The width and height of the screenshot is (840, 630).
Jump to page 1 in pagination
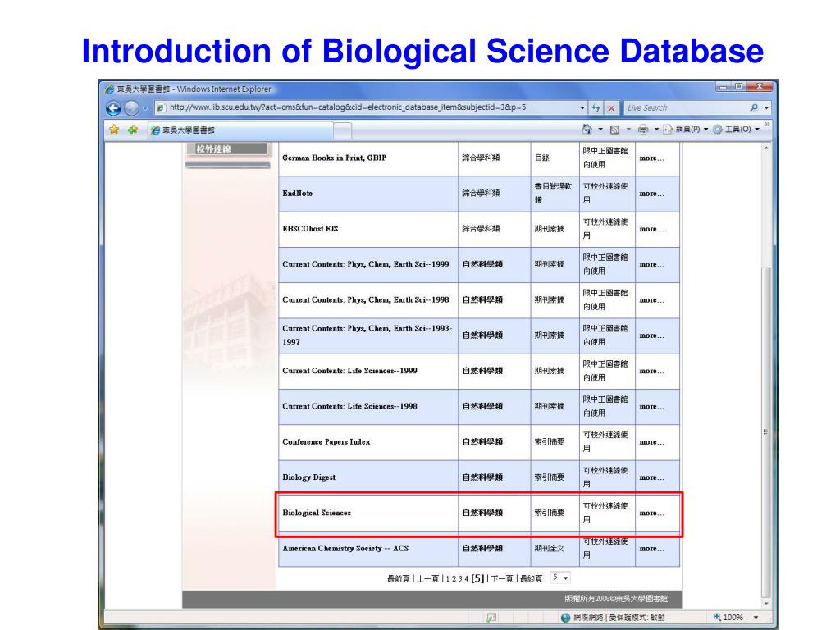(448, 578)
